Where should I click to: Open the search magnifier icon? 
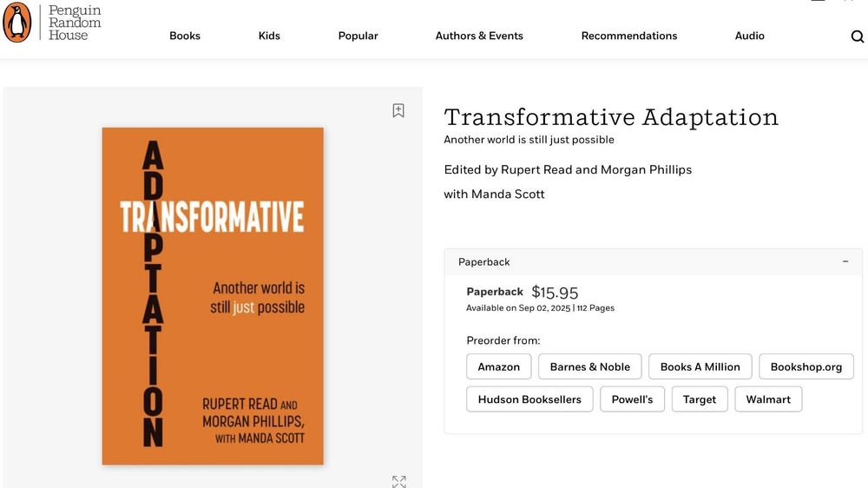click(857, 36)
